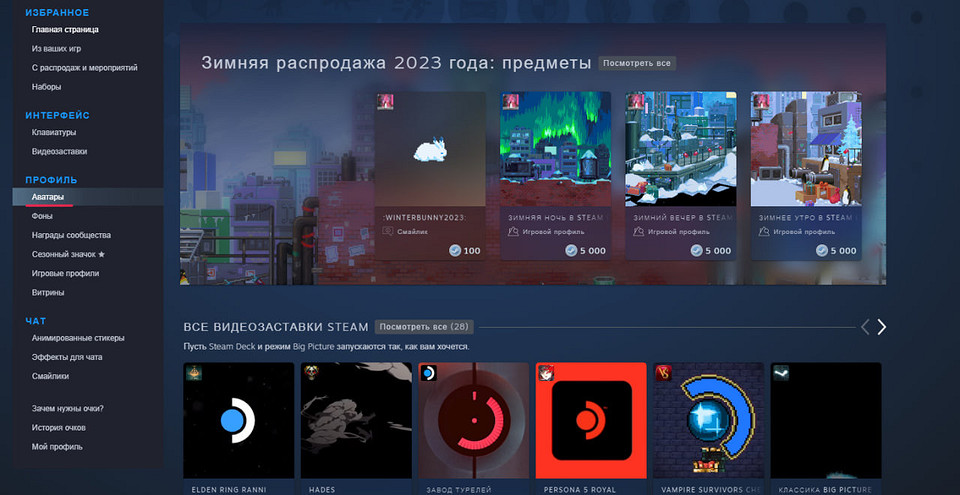The width and height of the screenshot is (960, 495).
Task: Open the Зачем нужны очки? link
Action: (x=68, y=408)
